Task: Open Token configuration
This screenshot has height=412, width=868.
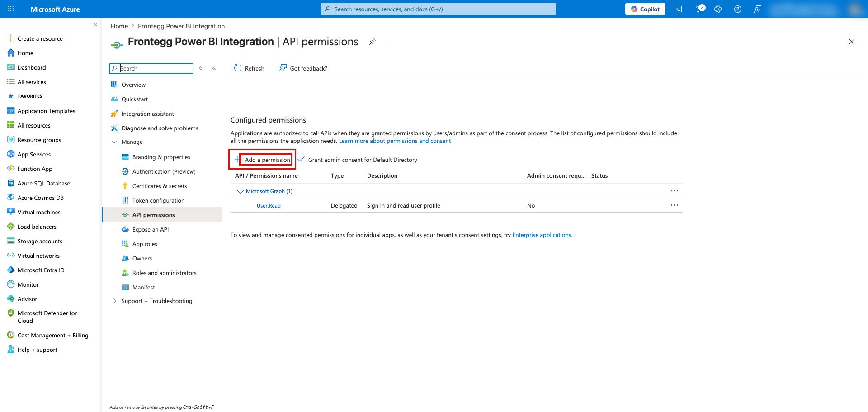Action: [x=158, y=200]
